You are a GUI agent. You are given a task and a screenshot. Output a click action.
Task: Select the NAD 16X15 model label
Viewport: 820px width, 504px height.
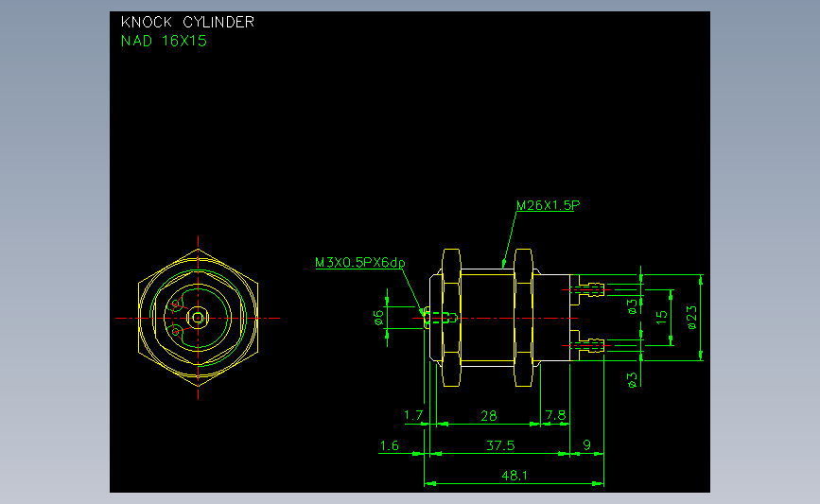164,41
